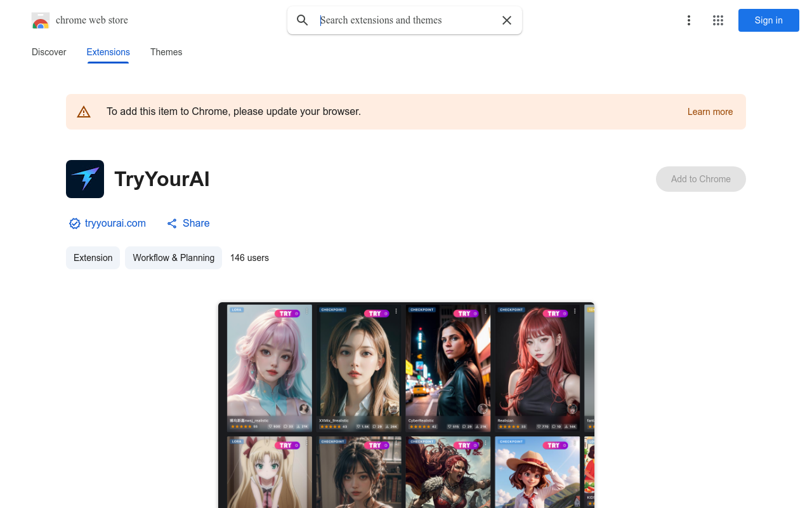Open the three-dot more options menu
The width and height of the screenshot is (812, 508).
(x=689, y=20)
